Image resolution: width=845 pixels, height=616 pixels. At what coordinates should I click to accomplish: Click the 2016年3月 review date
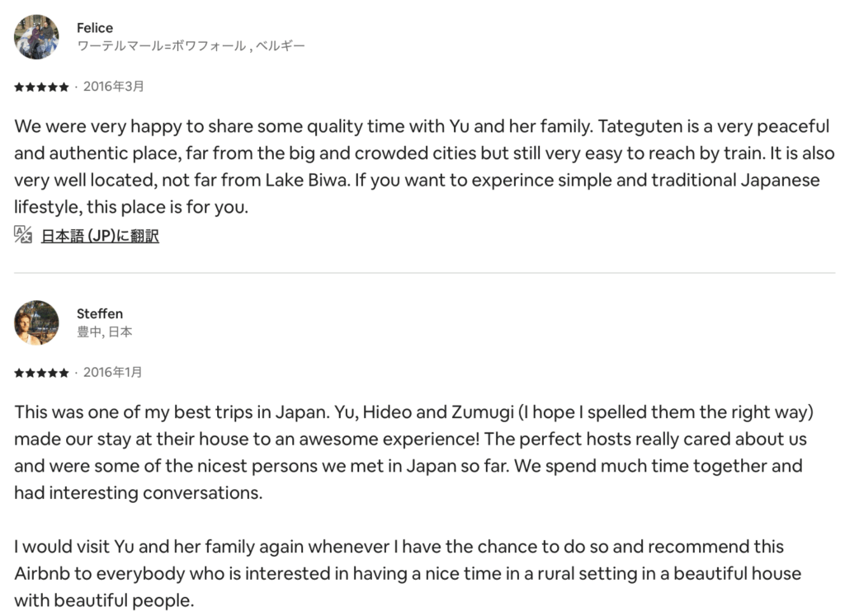point(113,86)
